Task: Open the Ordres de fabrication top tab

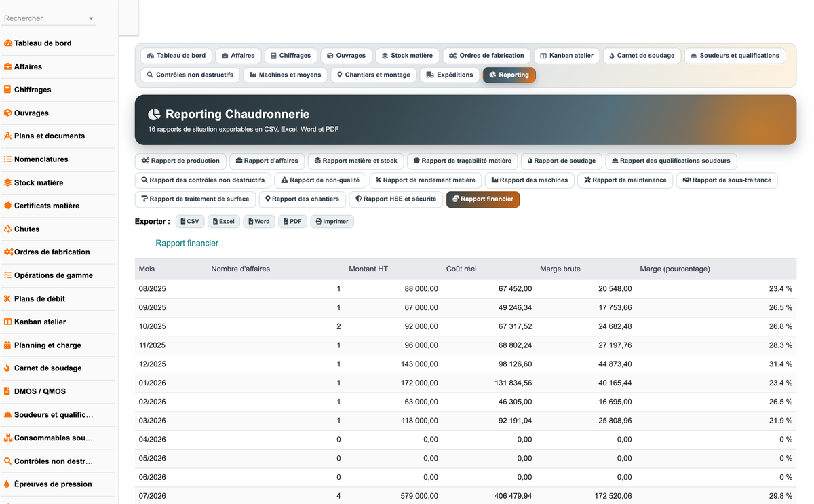Action: click(x=486, y=56)
